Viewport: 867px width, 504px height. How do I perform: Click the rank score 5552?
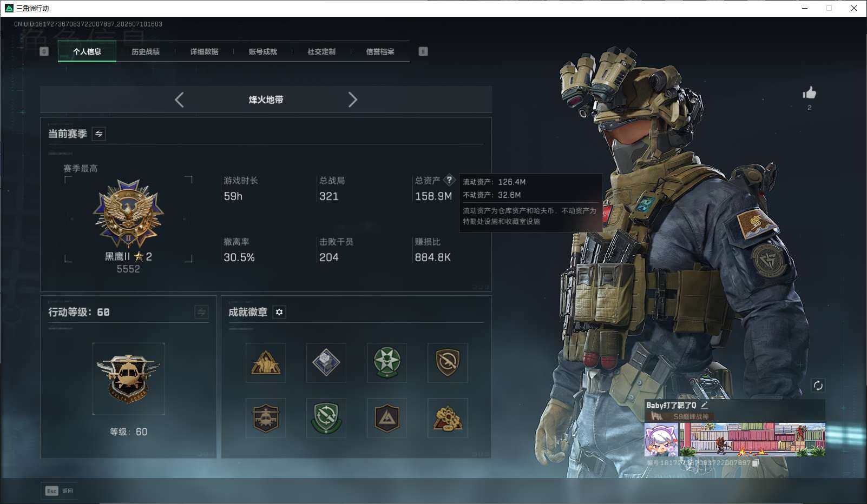(128, 269)
